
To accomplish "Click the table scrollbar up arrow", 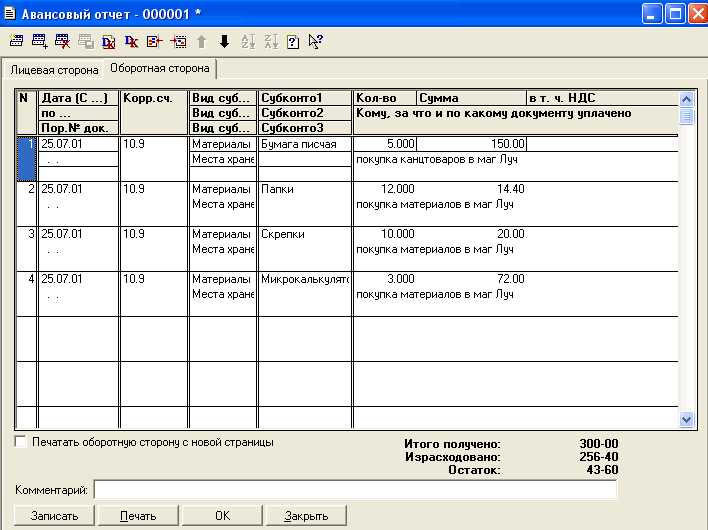I will pyautogui.click(x=686, y=99).
